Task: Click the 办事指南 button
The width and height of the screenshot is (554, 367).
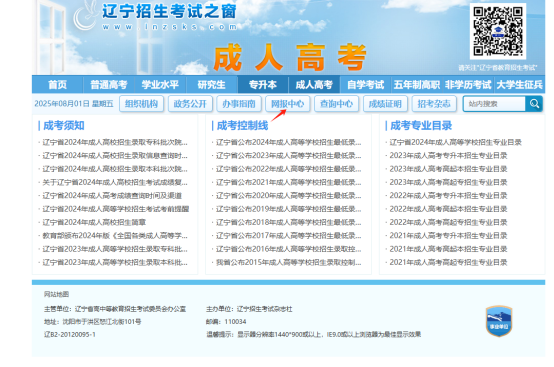Action: point(239,104)
